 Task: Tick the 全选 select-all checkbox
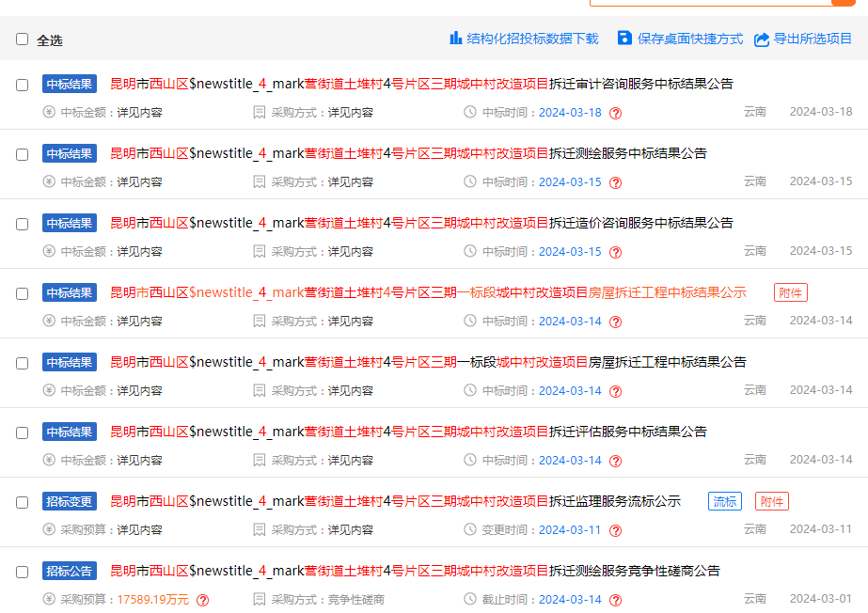click(x=23, y=39)
